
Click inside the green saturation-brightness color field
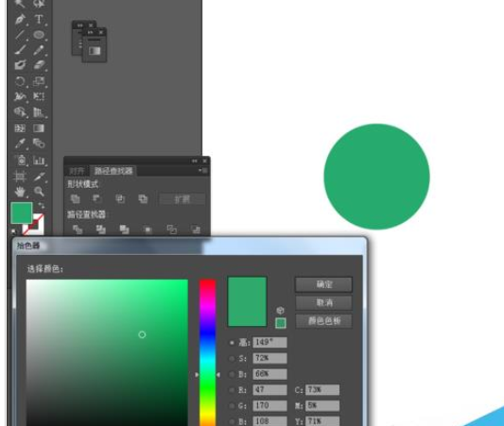click(107, 352)
